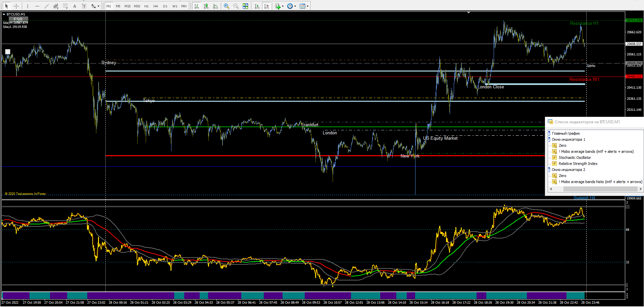Click the indicator list horizontal scrollbar thumb

pyautogui.click(x=600, y=189)
